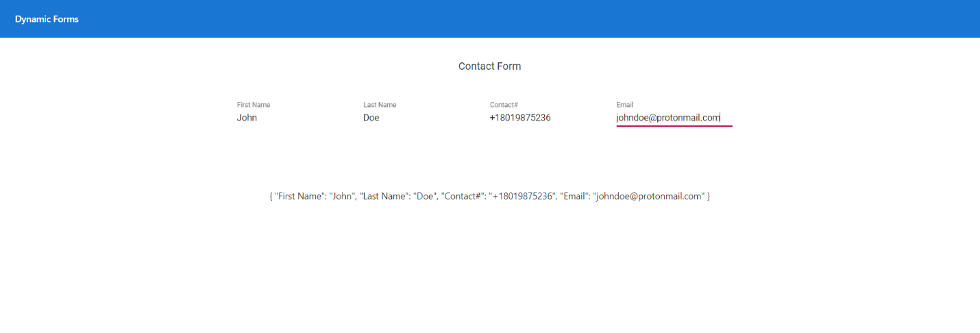The width and height of the screenshot is (980, 333).
Task: Focus the Email field with johndoe@protonmail.com
Action: pyautogui.click(x=668, y=118)
